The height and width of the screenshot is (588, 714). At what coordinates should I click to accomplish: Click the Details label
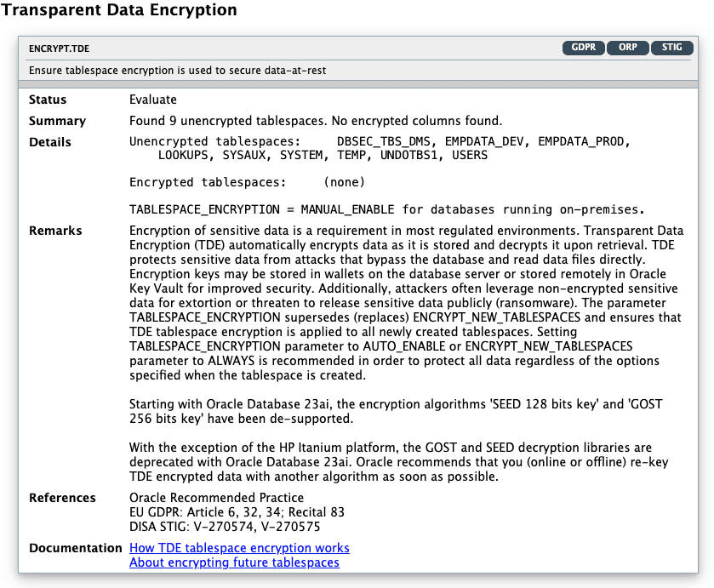tap(50, 143)
